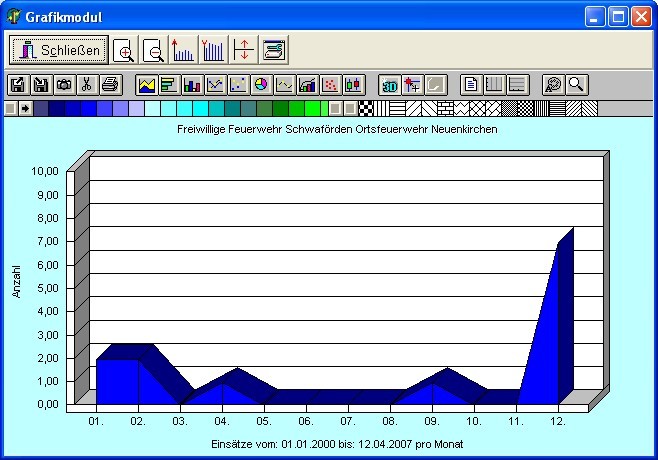Click the Schließen button
Screen dimensions: 658x460
(59, 50)
